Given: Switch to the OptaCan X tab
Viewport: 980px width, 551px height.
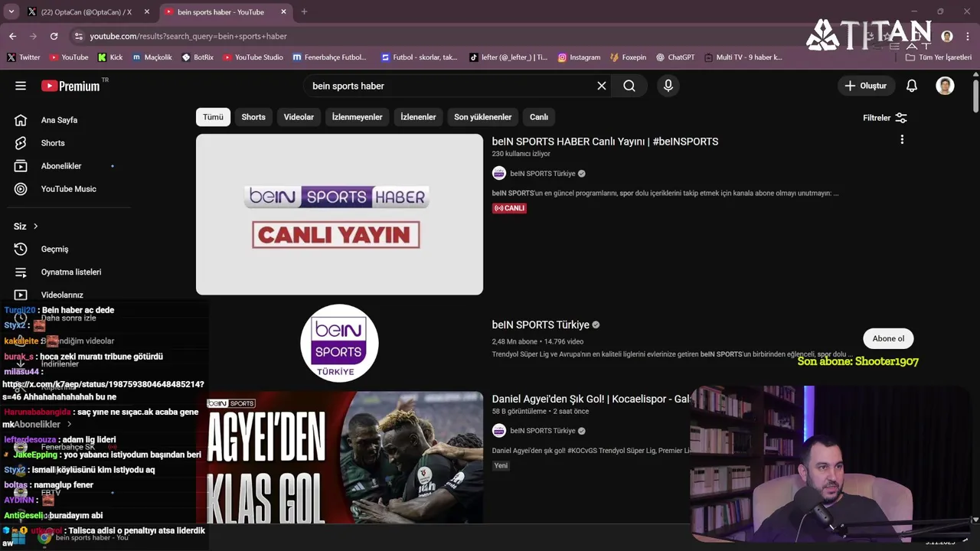Looking at the screenshot, I should point(86,11).
